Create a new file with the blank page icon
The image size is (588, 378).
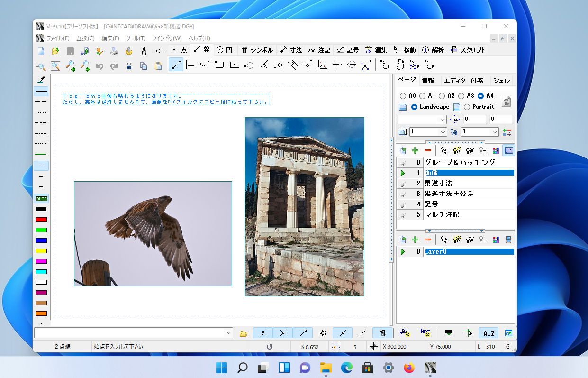pos(41,50)
